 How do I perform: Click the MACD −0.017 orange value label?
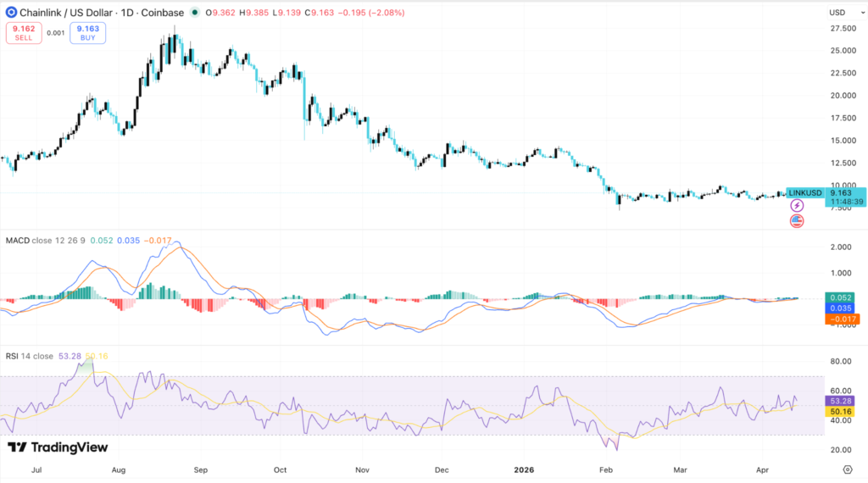842,319
